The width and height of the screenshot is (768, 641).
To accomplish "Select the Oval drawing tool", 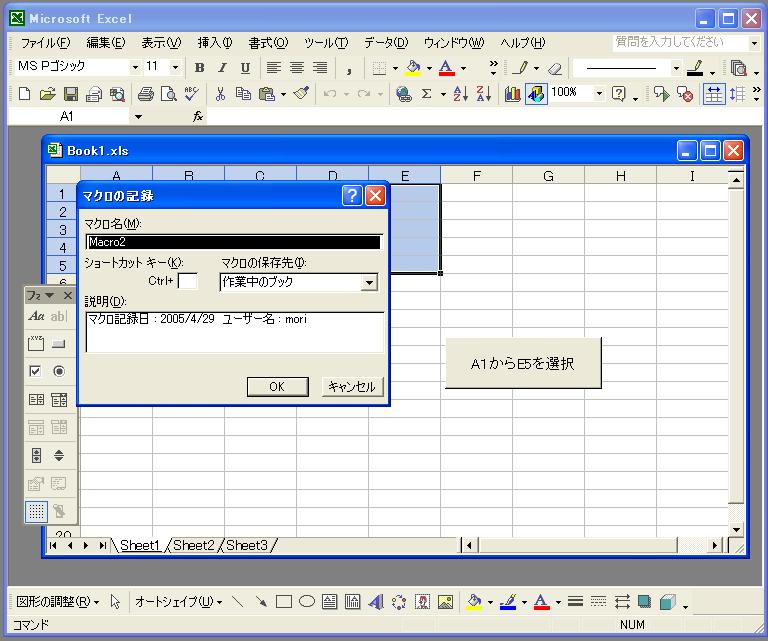I will [x=307, y=601].
